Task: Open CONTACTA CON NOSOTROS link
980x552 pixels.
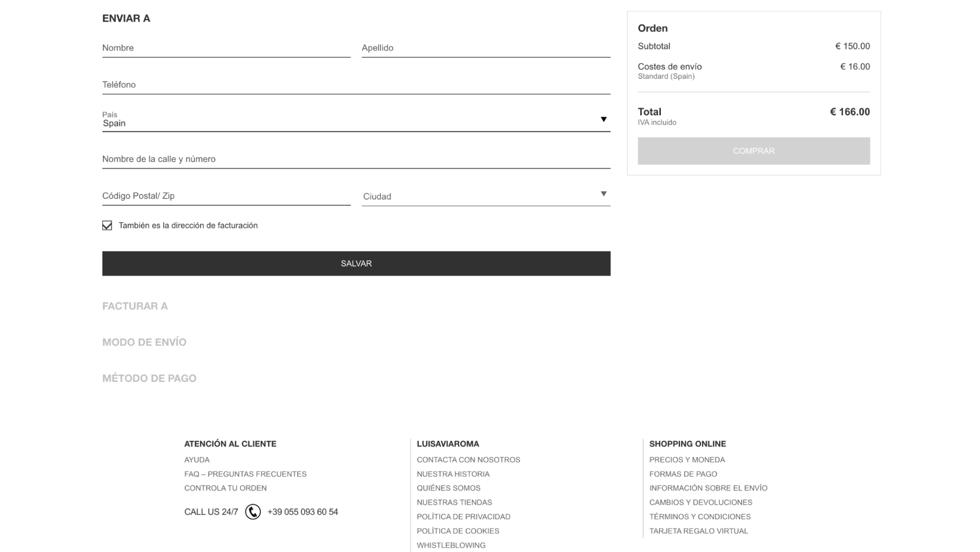Action: (x=468, y=460)
